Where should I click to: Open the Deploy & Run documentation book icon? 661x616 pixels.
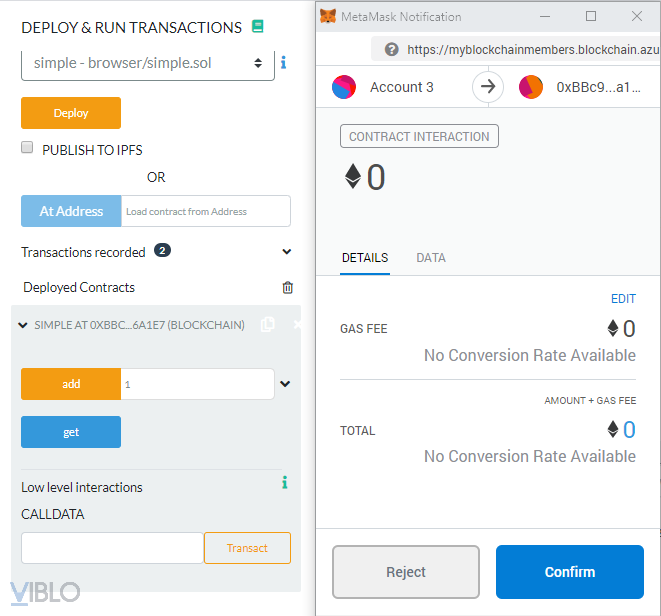click(x=258, y=27)
